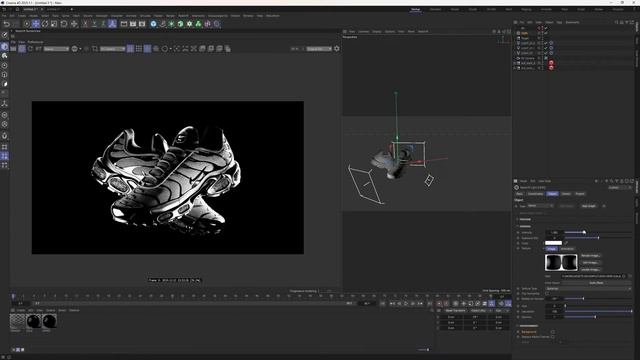
Task: Click the Intensity slider handle
Action: pyautogui.click(x=584, y=232)
